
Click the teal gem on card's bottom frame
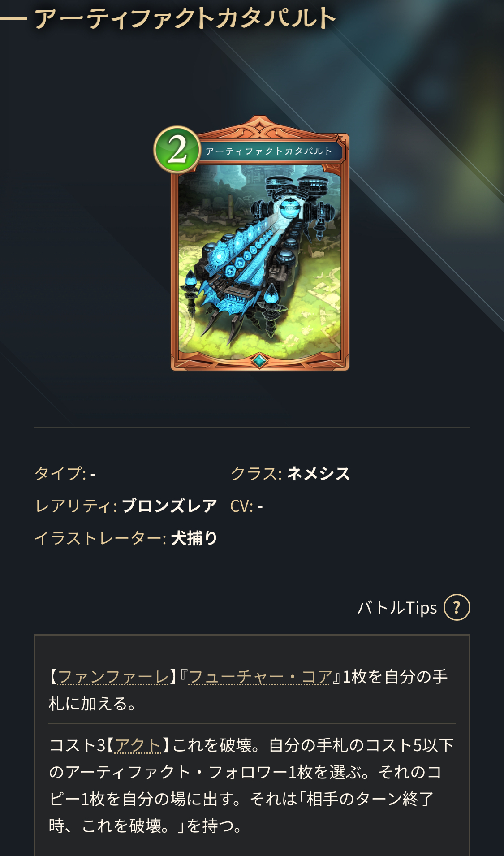coord(259,360)
